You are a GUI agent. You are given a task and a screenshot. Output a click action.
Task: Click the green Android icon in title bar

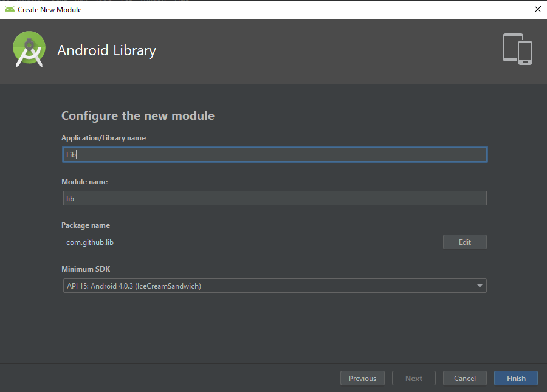click(x=10, y=9)
